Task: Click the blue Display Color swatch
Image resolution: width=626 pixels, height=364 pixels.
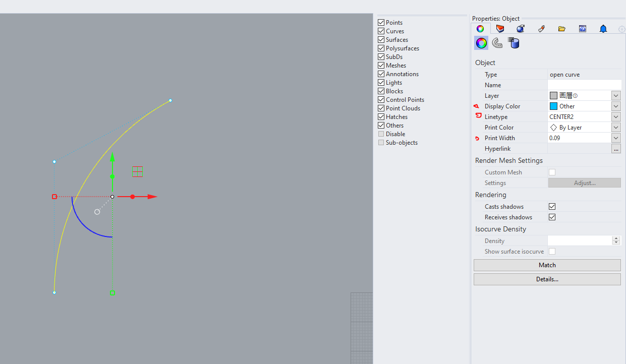Action: click(553, 106)
